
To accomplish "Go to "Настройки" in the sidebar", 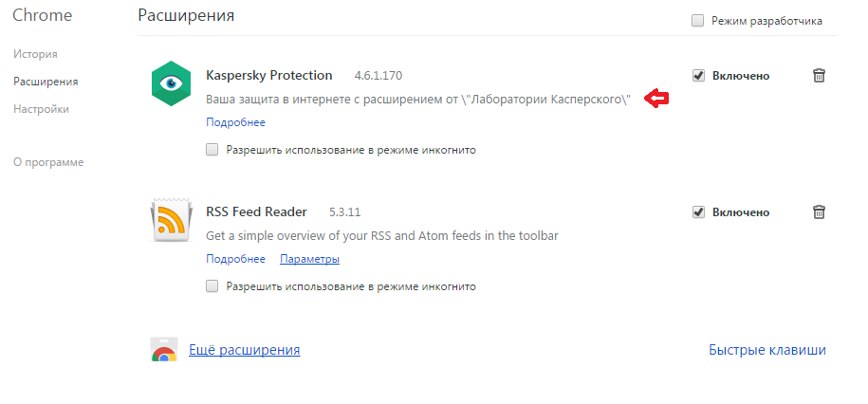I will tap(41, 109).
